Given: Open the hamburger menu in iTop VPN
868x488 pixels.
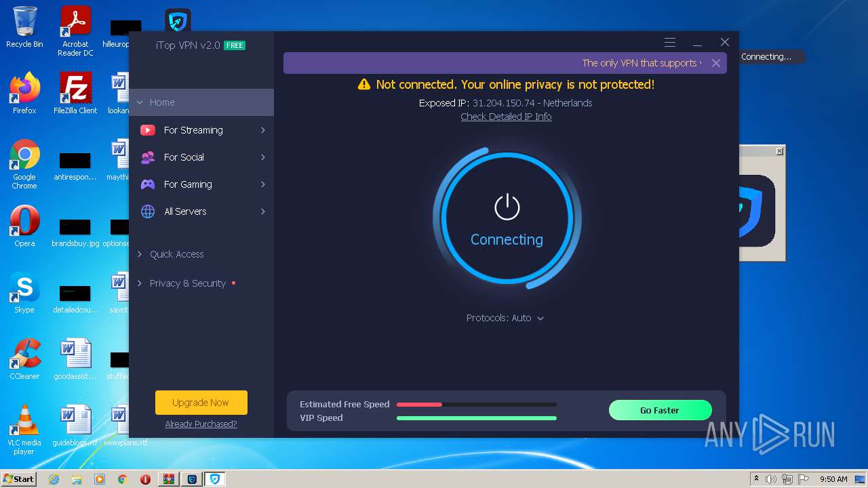Looking at the screenshot, I should pos(670,43).
